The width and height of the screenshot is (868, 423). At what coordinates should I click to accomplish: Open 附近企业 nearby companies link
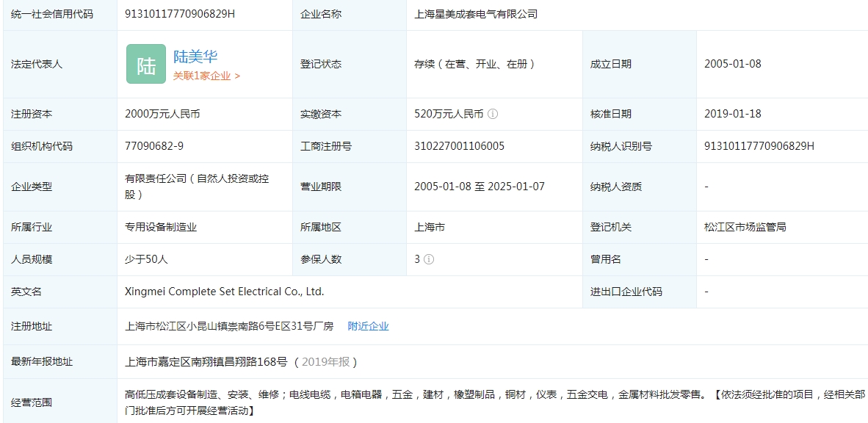(x=368, y=326)
